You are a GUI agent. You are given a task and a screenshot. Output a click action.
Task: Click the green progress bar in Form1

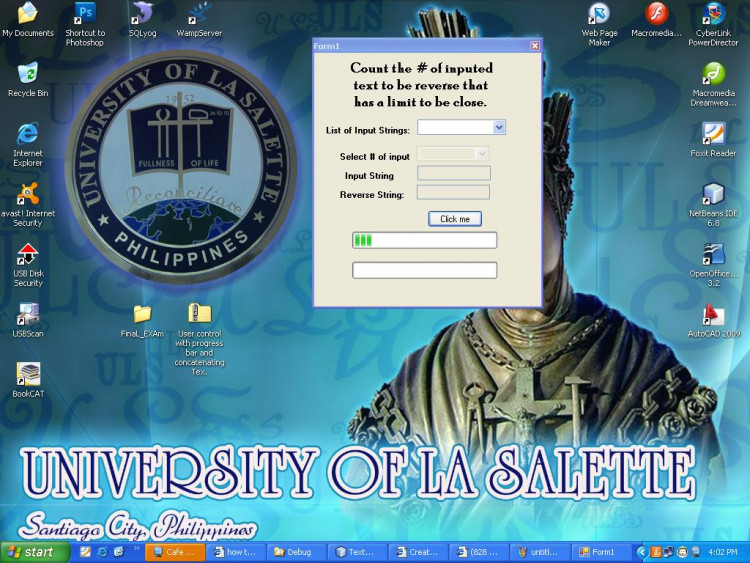coord(424,240)
